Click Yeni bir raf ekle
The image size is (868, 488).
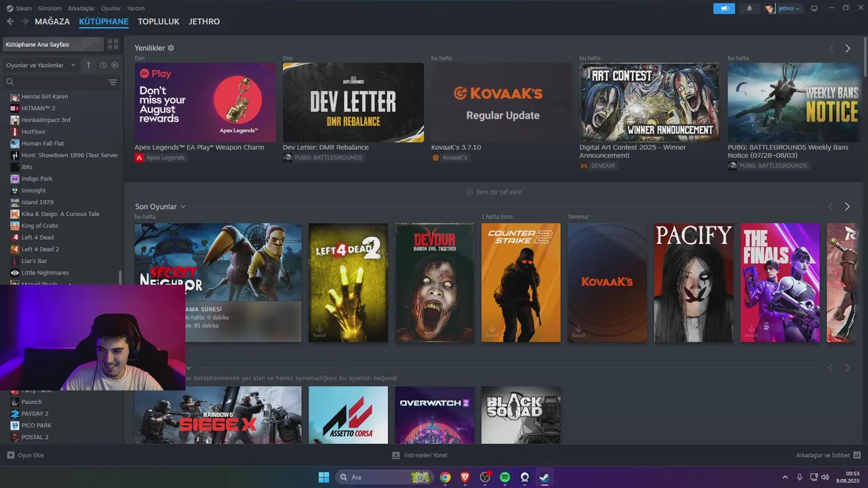(494, 192)
